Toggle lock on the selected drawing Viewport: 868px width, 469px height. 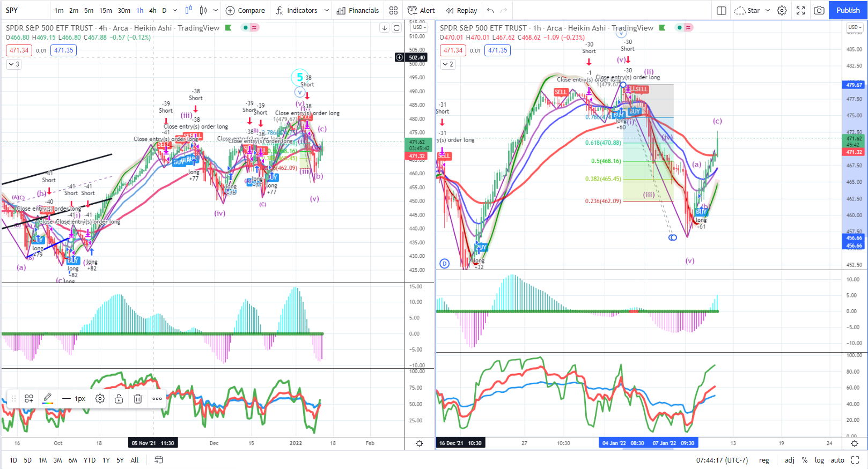119,399
